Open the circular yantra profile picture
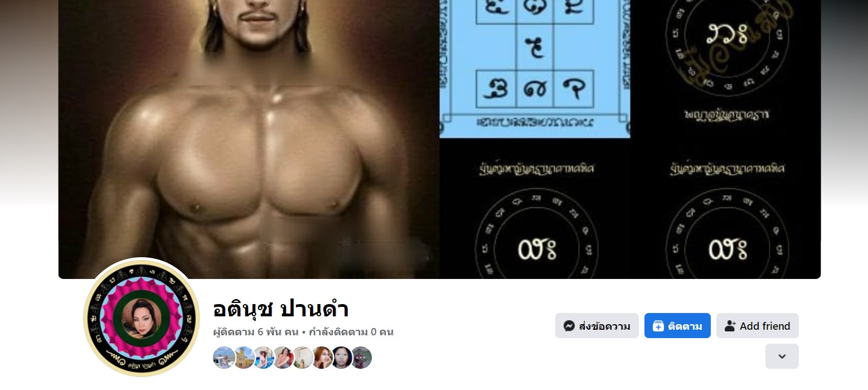The width and height of the screenshot is (868, 390). pos(142,317)
